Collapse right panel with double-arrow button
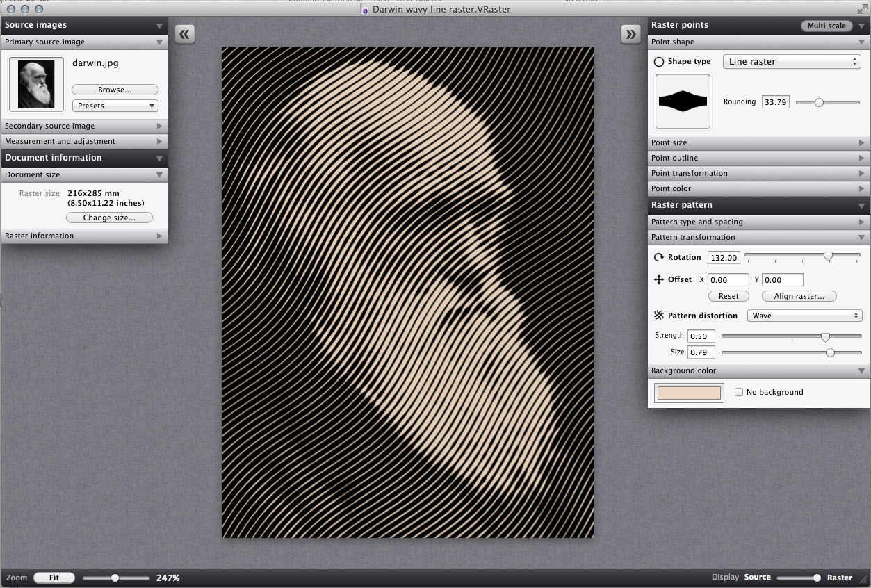 pyautogui.click(x=630, y=34)
